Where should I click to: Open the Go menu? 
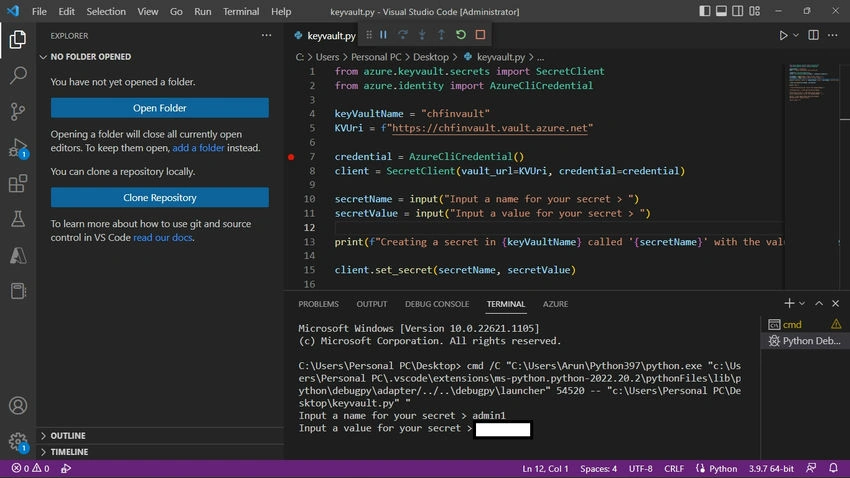(176, 11)
